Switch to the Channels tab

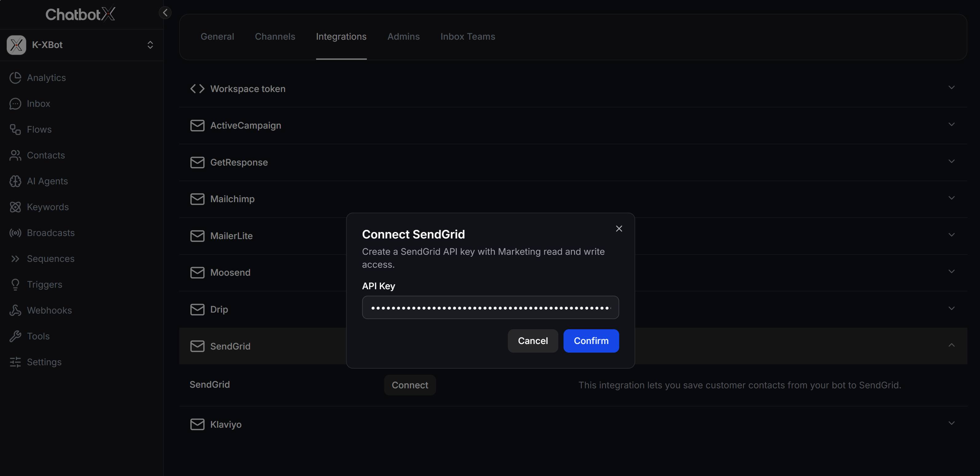[275, 37]
